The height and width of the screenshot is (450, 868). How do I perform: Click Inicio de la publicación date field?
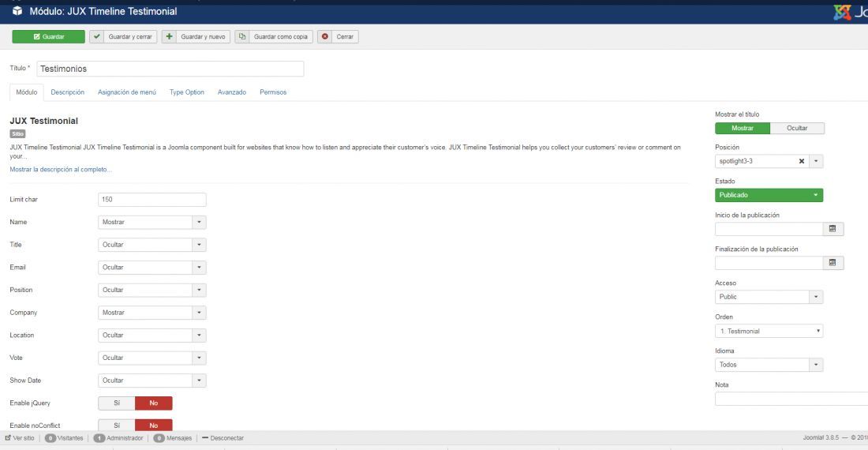click(x=769, y=229)
